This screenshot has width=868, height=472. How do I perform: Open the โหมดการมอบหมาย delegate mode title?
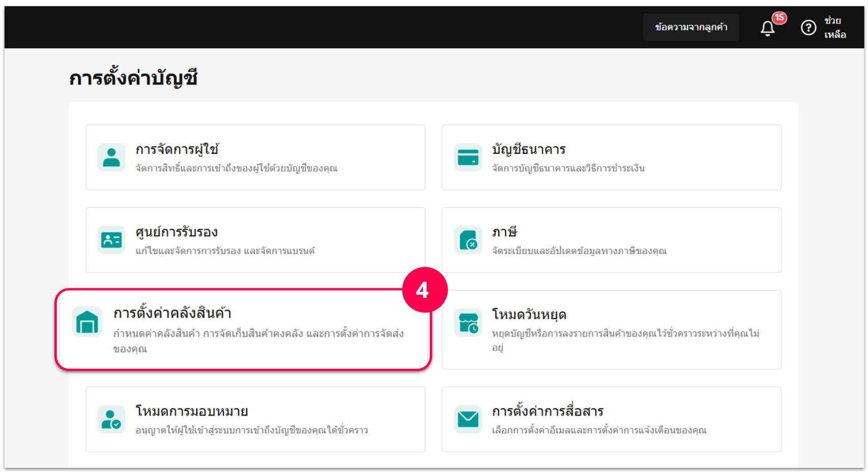[191, 411]
